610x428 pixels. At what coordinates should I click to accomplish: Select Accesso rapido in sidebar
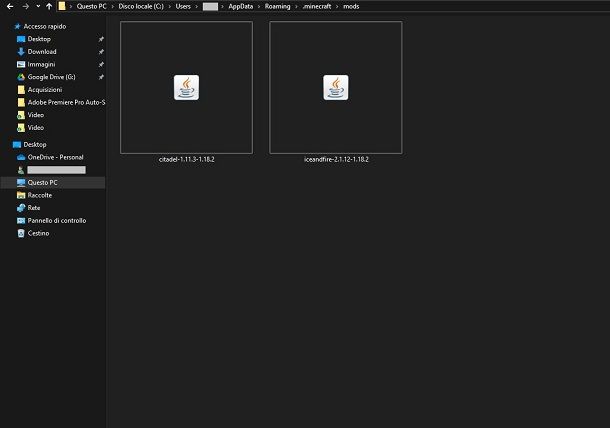point(45,26)
